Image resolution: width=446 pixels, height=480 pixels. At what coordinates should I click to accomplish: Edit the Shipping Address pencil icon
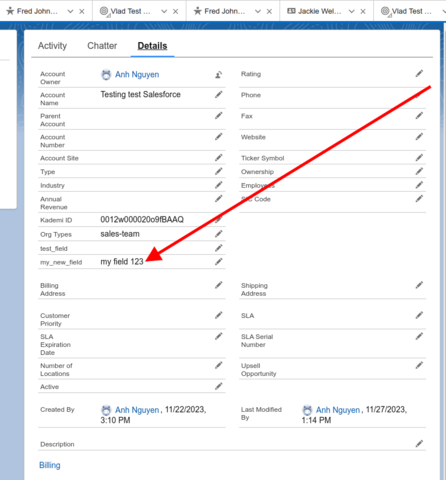419,285
